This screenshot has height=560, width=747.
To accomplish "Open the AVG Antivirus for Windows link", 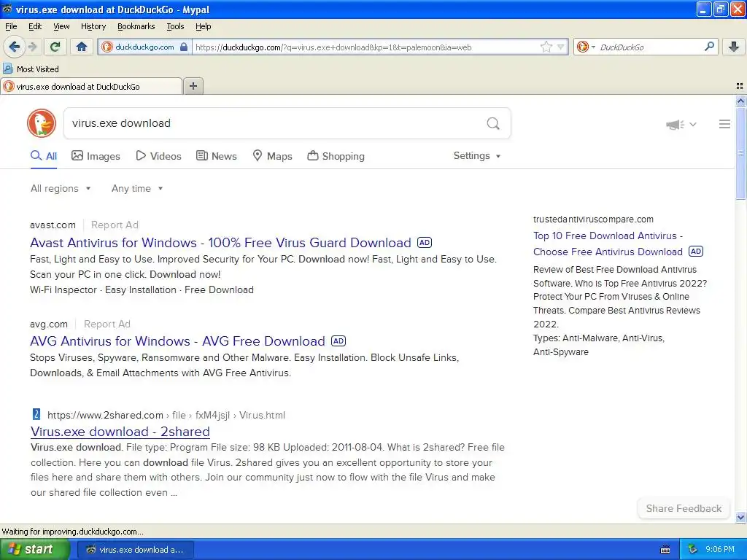I will tap(177, 341).
